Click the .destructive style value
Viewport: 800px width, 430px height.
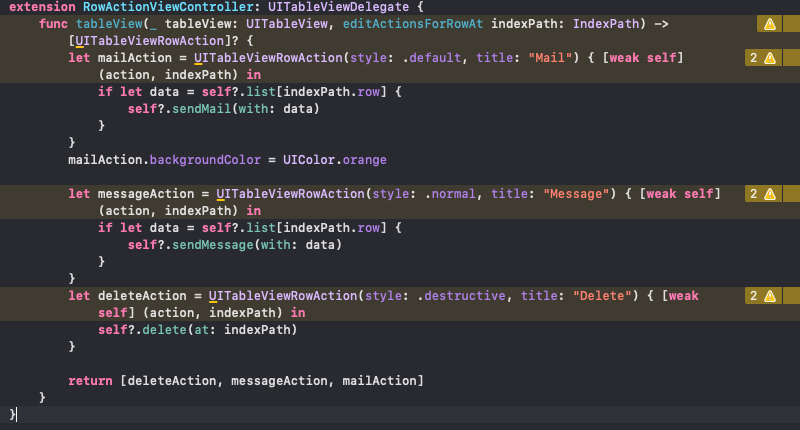[461, 296]
